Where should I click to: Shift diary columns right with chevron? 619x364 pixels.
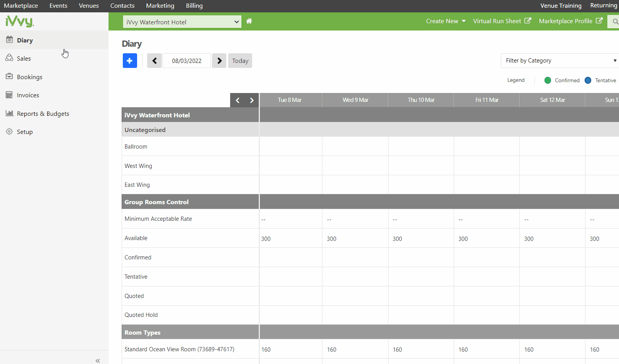coord(252,100)
